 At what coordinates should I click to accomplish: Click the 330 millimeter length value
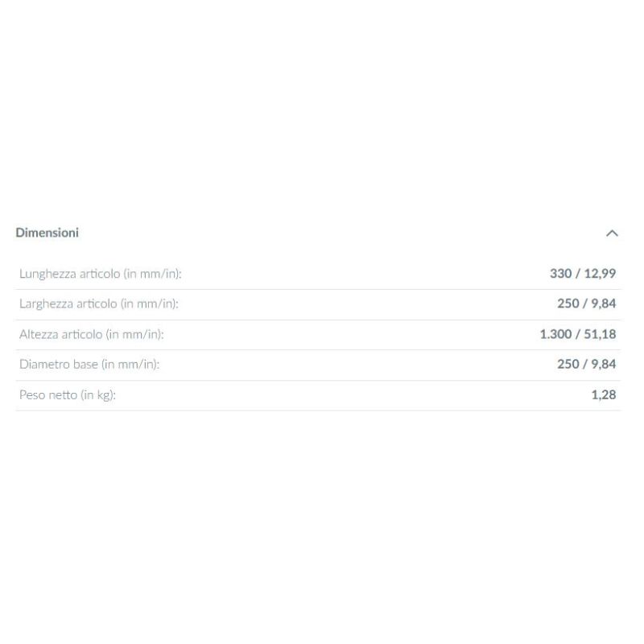(560, 274)
